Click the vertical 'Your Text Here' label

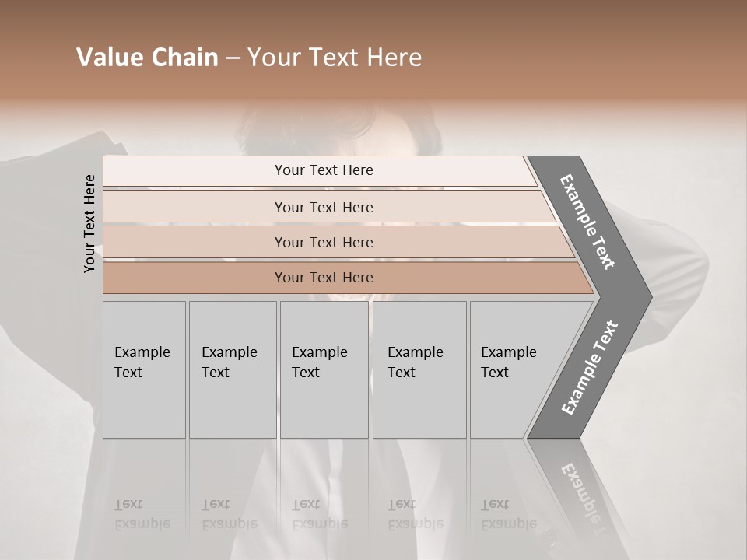pyautogui.click(x=89, y=224)
